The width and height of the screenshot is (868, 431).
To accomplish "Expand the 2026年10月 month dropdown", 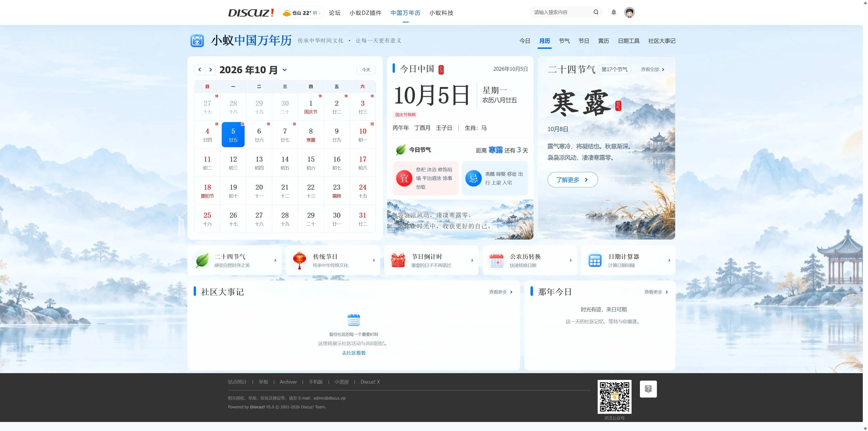I will tap(284, 70).
